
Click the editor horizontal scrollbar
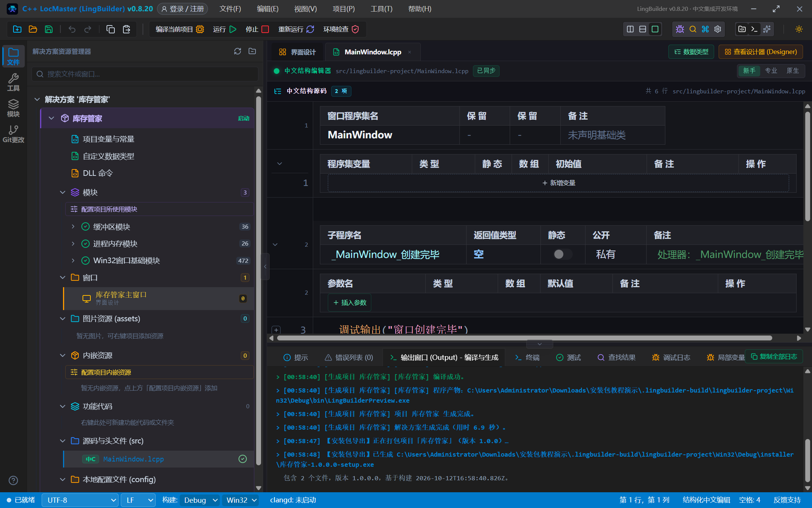click(x=524, y=338)
